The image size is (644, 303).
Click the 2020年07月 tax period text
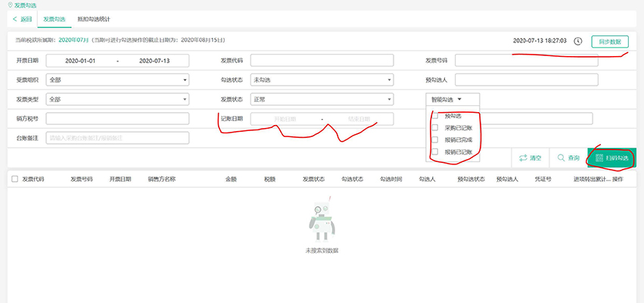point(73,40)
